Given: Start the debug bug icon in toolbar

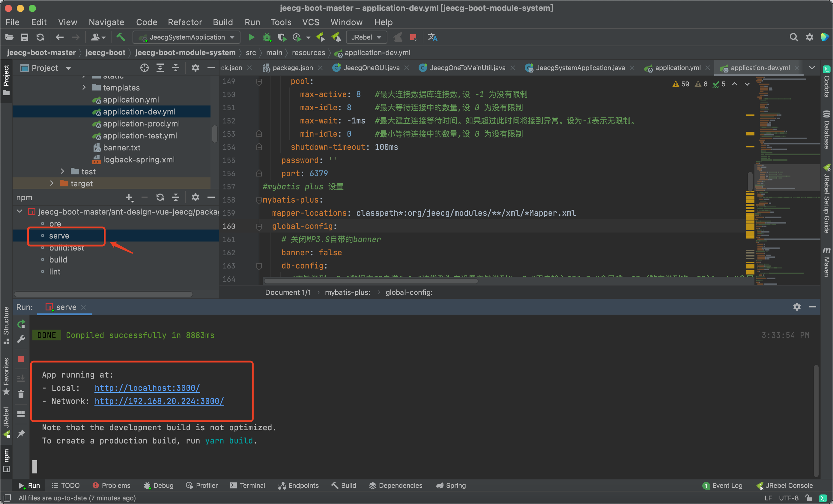Looking at the screenshot, I should pos(267,37).
